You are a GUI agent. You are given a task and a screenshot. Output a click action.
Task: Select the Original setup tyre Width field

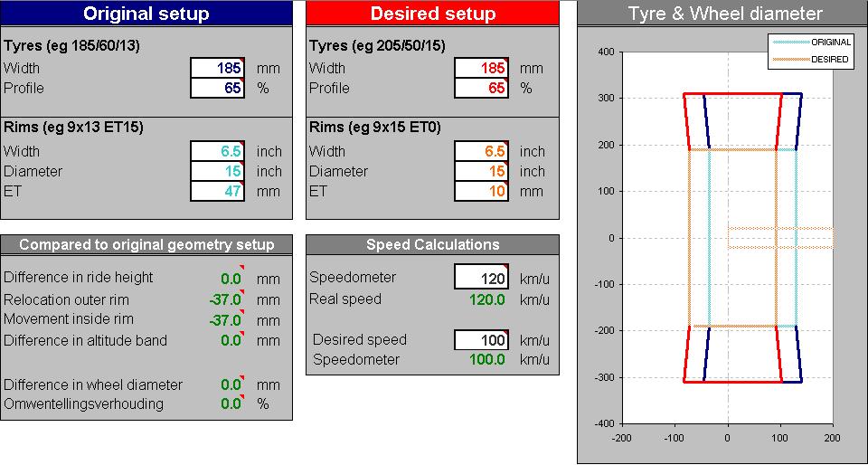coord(218,68)
